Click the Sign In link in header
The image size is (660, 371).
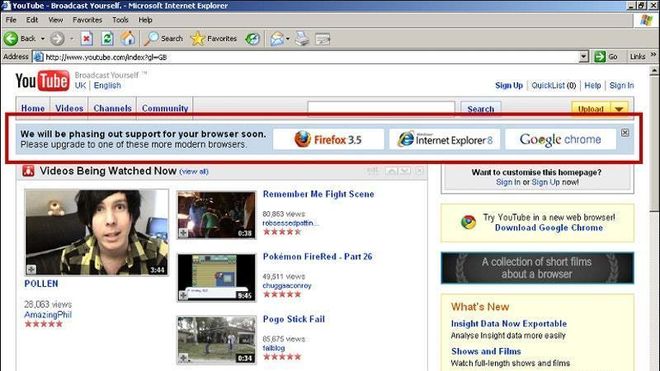622,85
